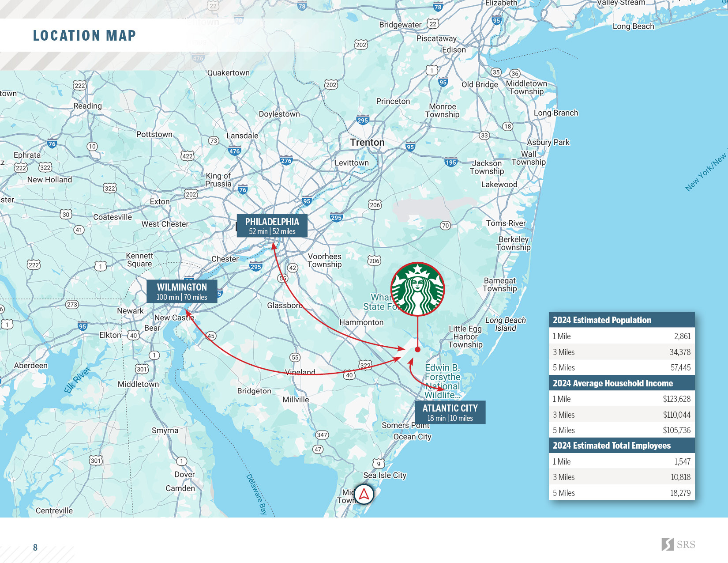This screenshot has width=728, height=563.
Task: Click the Asbury Park map label
Action: (548, 142)
